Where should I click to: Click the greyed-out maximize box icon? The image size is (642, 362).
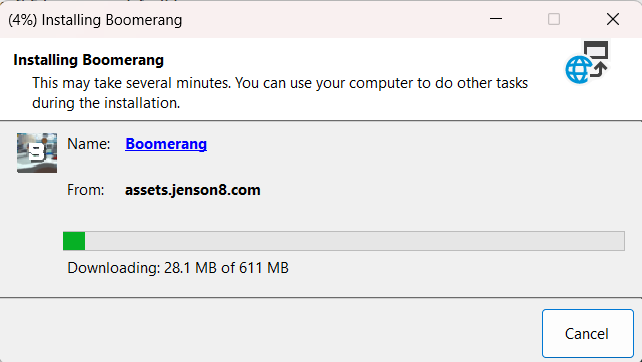[x=554, y=19]
